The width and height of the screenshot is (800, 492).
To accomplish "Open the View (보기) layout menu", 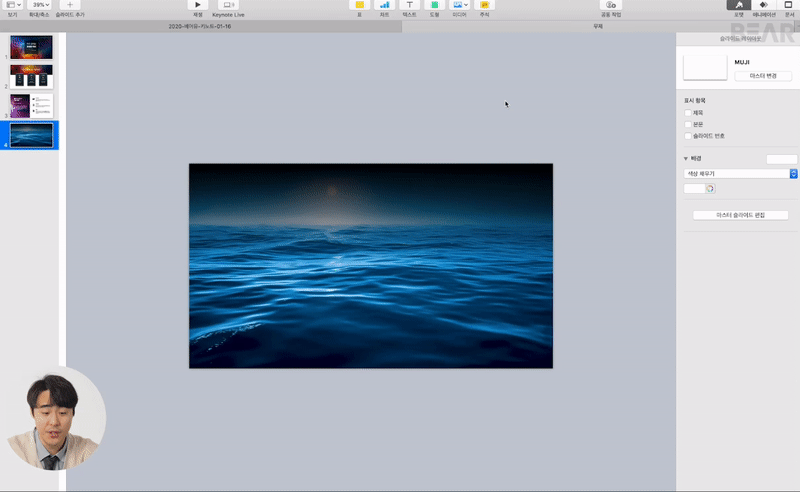I will (13, 5).
